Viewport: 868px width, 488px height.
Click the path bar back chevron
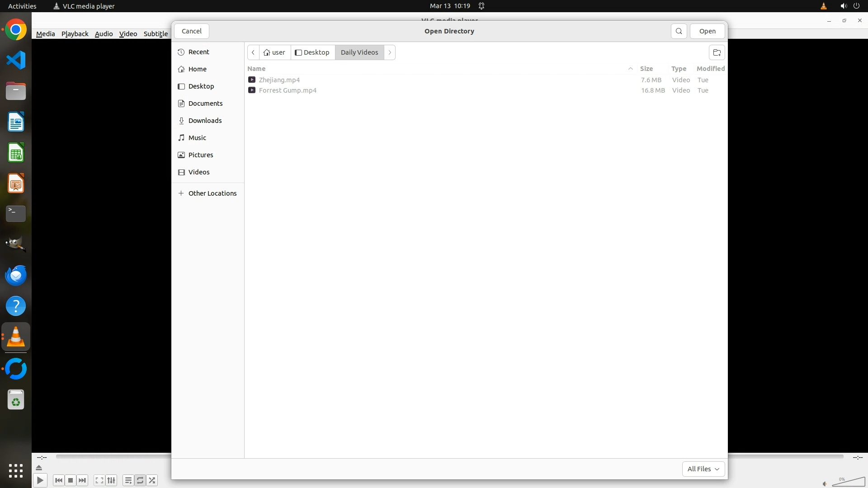coord(253,52)
